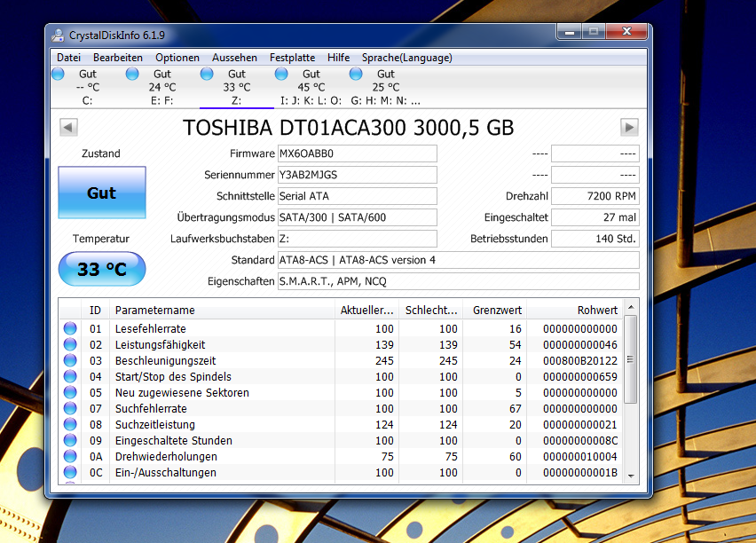Select the Neu zugewiesene Sektoren name
Viewport: 756px width, 543px height.
[x=182, y=392]
